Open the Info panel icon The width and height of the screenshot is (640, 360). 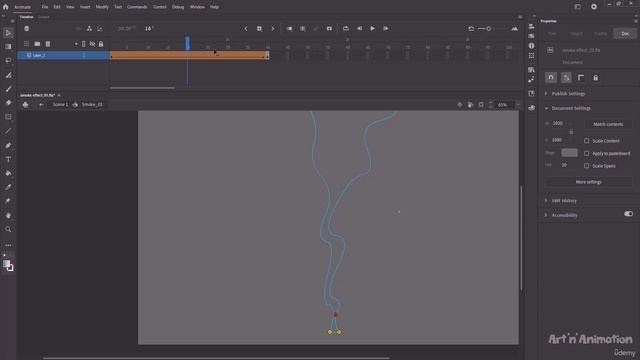(x=531, y=46)
